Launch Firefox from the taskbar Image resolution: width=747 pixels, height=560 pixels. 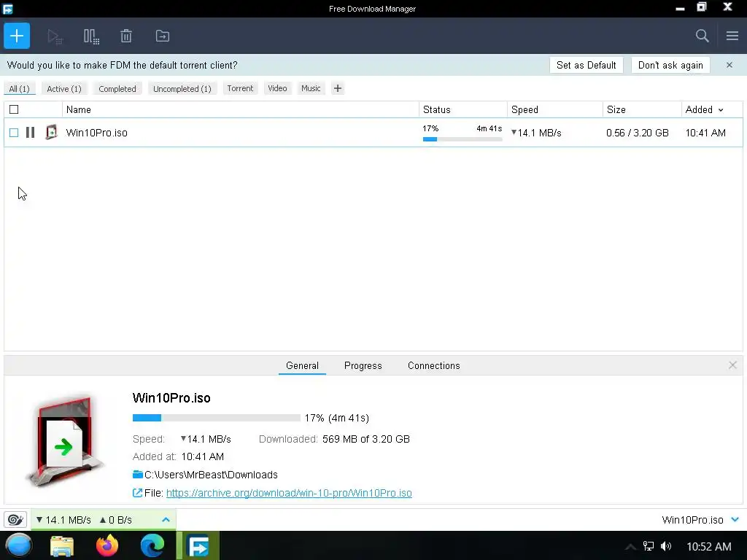(x=107, y=545)
